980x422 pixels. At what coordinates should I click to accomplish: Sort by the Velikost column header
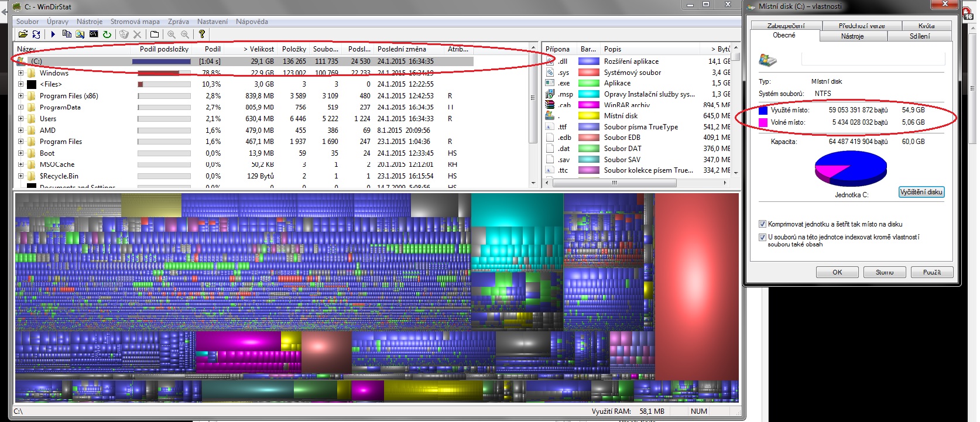(259, 49)
